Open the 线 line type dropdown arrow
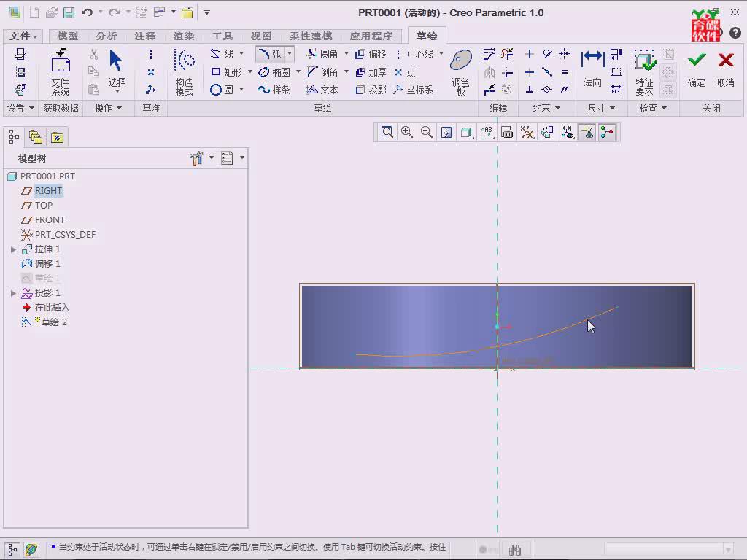 click(x=241, y=53)
